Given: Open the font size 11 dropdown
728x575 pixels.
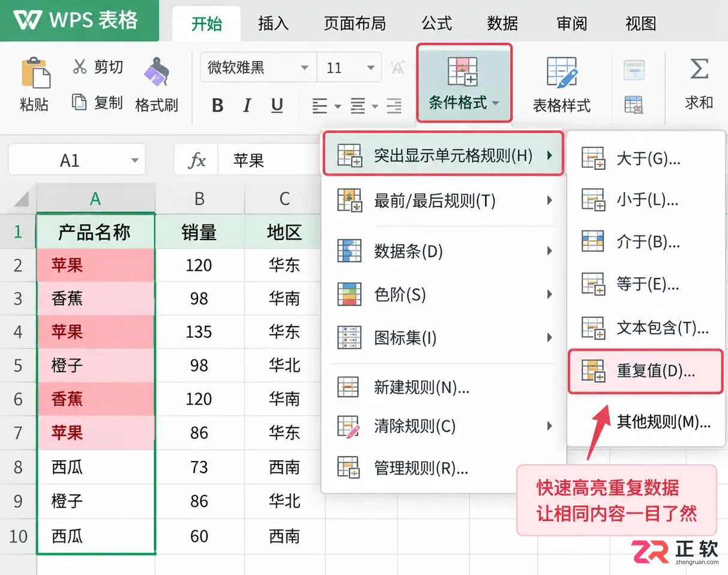Looking at the screenshot, I should tap(370, 68).
